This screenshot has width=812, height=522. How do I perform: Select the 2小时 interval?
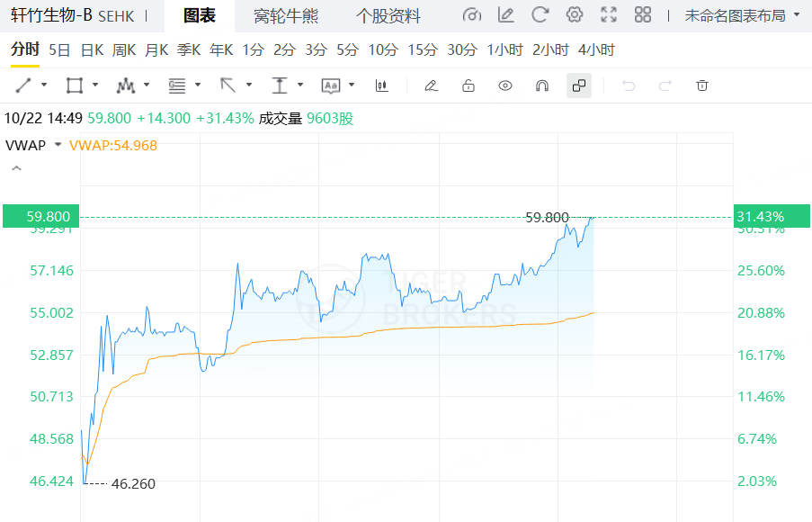(x=550, y=49)
